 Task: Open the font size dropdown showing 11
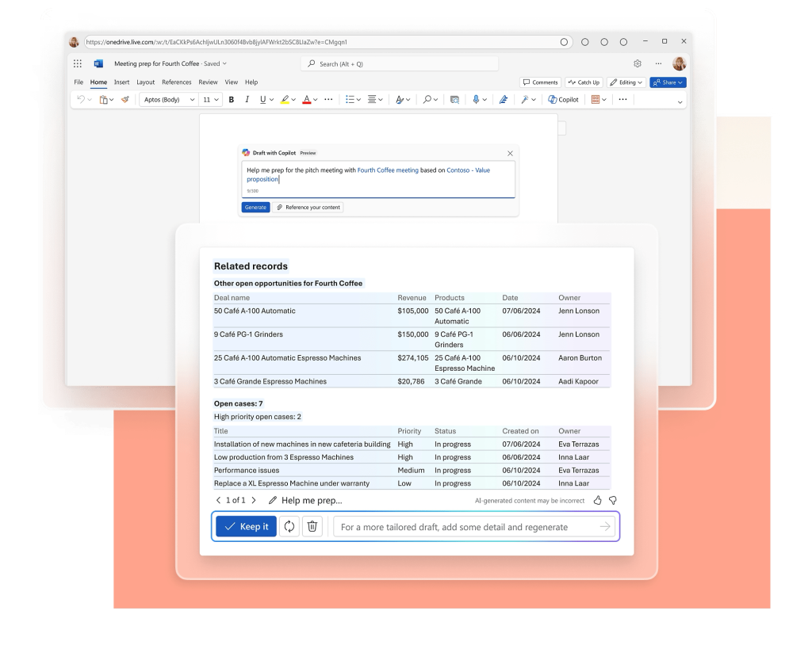pyautogui.click(x=211, y=99)
